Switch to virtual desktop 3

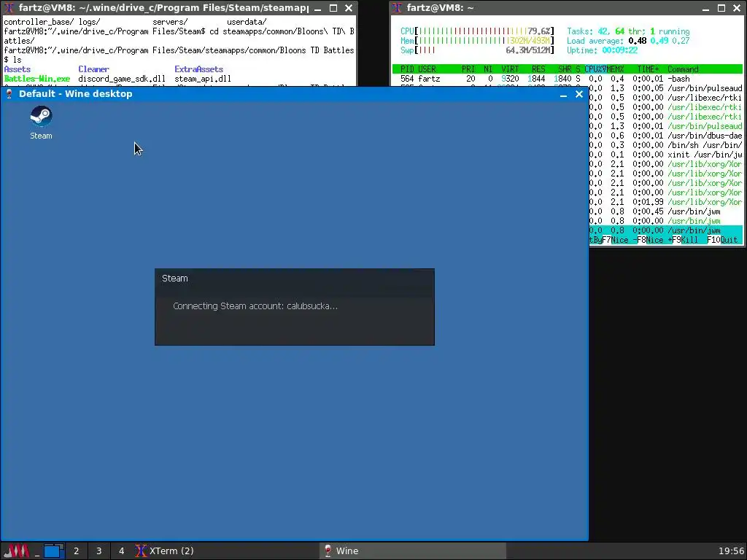[98, 551]
